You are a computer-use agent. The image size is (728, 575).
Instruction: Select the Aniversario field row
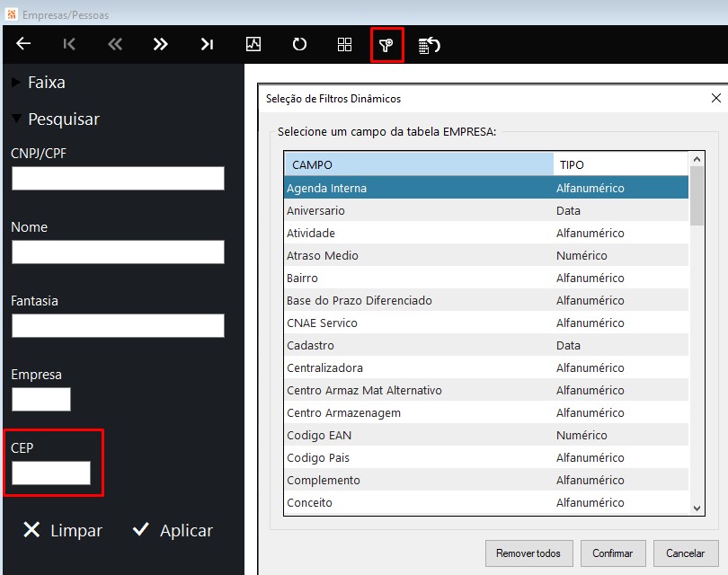pos(486,210)
